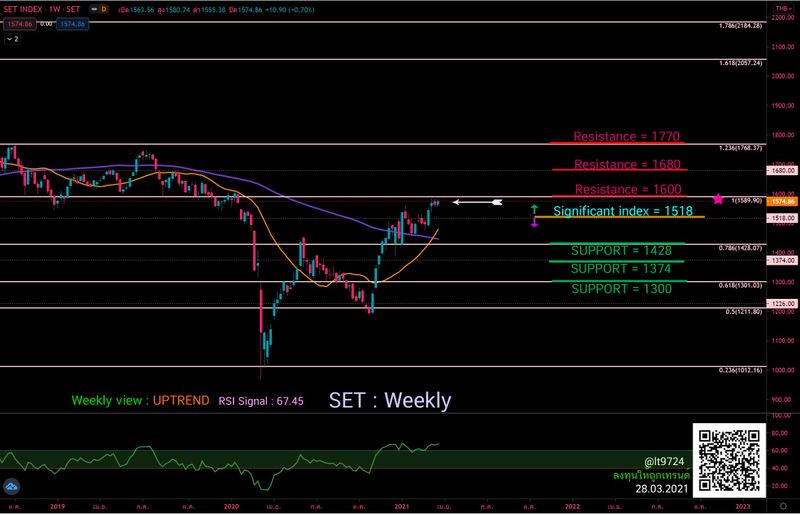This screenshot has width=800, height=515.
Task: Click the chart settings gear icon
Action: tap(783, 506)
